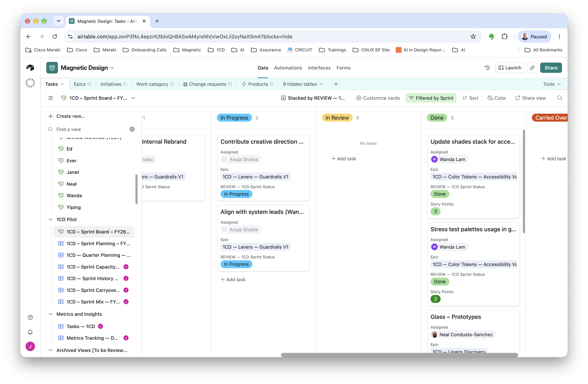588x384 pixels.
Task: Expand Archived Views section
Action: coord(51,350)
